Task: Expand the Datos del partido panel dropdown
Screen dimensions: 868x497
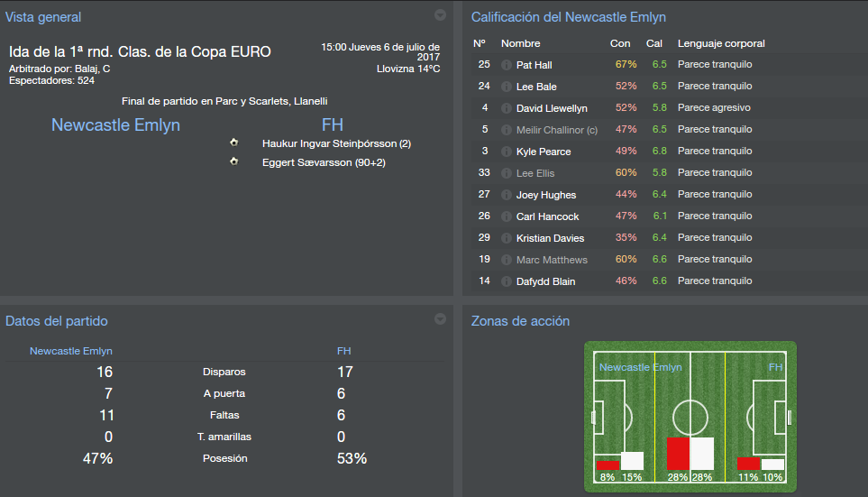Action: pyautogui.click(x=440, y=318)
